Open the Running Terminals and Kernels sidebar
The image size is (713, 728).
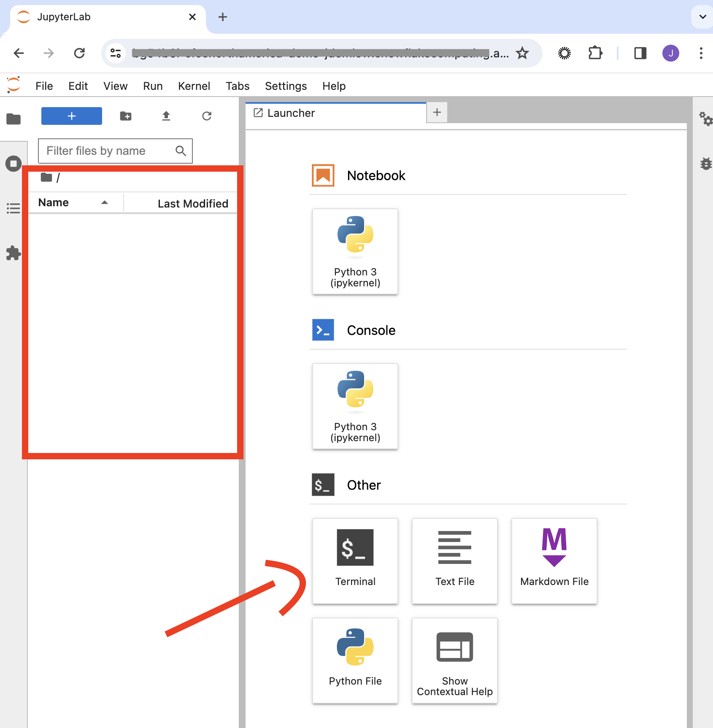tap(14, 164)
